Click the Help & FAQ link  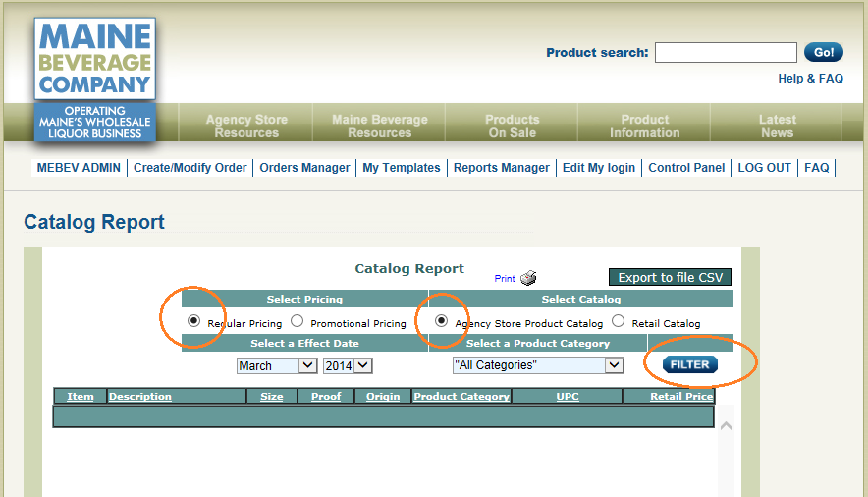(x=810, y=79)
